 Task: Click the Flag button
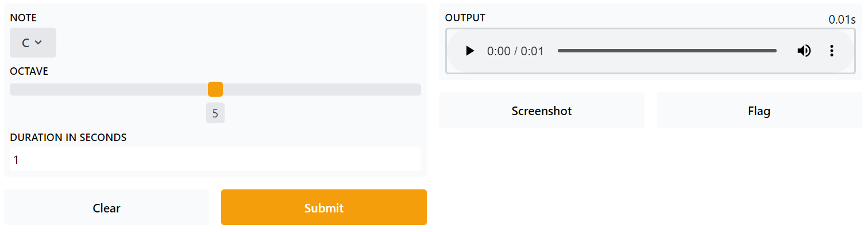[759, 111]
